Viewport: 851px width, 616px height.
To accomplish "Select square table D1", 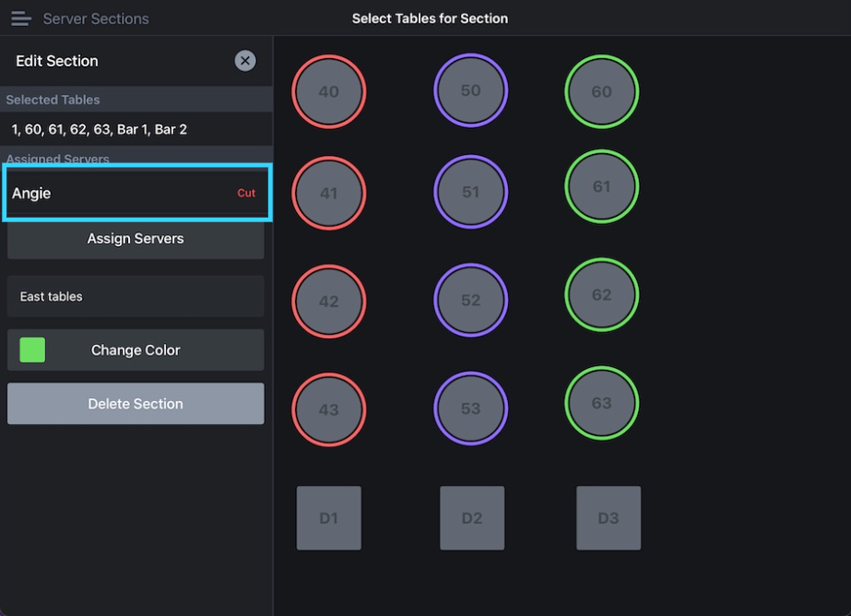I will point(329,517).
